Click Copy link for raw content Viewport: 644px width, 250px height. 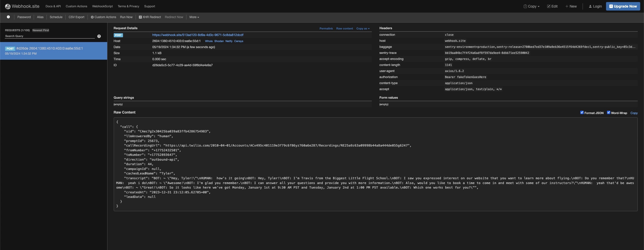pyautogui.click(x=634, y=113)
